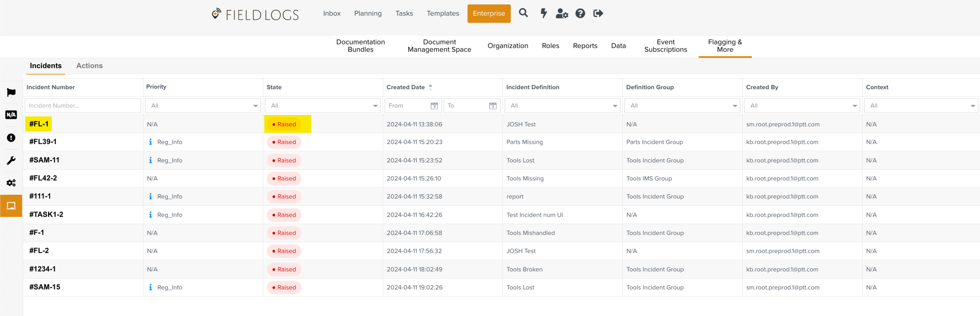Click the Incident Number search field
The width and height of the screenshot is (980, 316).
[83, 106]
